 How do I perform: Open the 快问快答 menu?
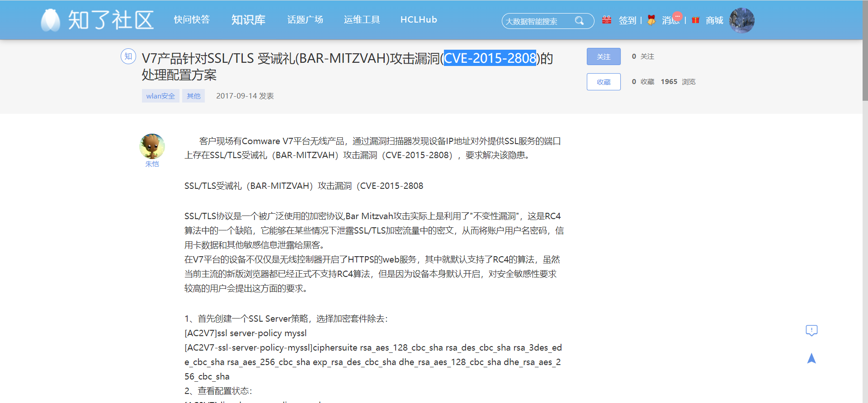(x=192, y=20)
